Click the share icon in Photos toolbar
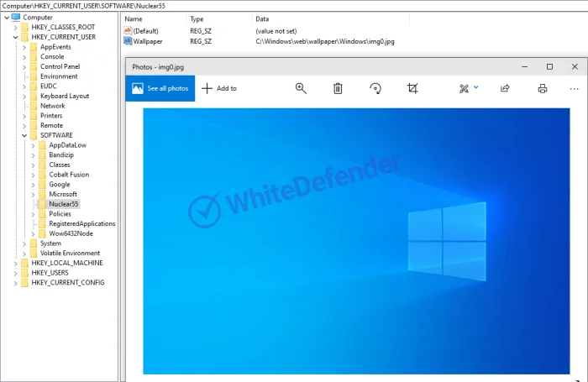The width and height of the screenshot is (588, 382). pyautogui.click(x=505, y=88)
